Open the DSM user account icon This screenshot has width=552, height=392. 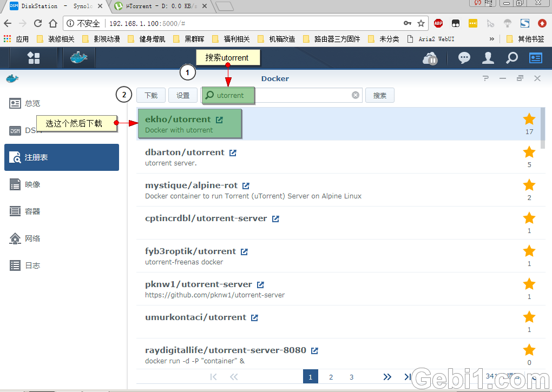coord(488,58)
